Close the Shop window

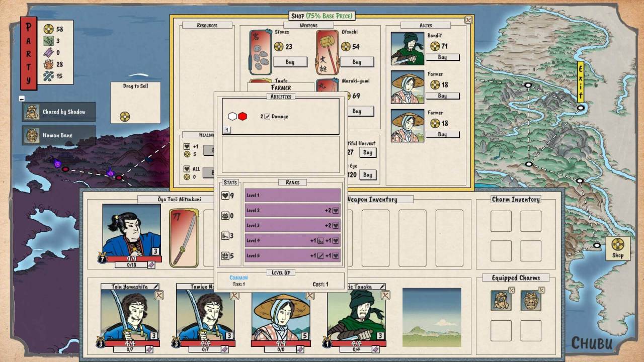click(468, 20)
